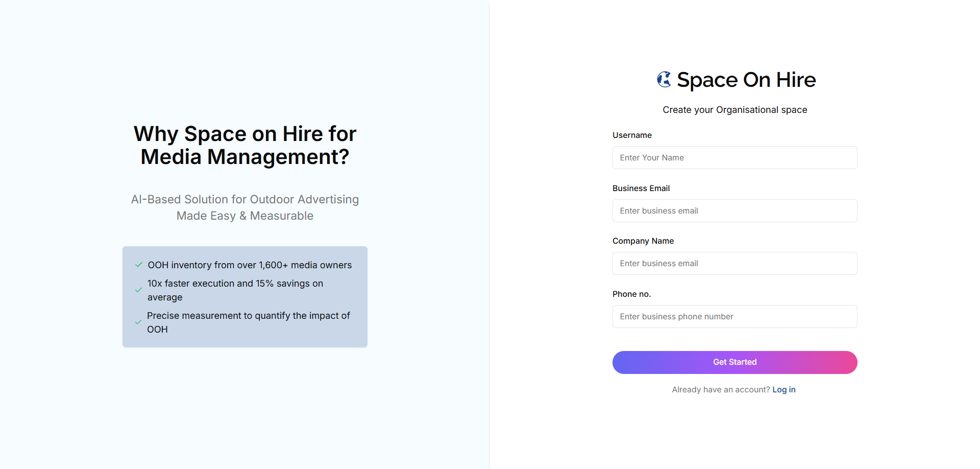Image resolution: width=980 pixels, height=469 pixels.
Task: Click 'Why Space on Hire for Media Management?' heading
Action: click(x=245, y=145)
